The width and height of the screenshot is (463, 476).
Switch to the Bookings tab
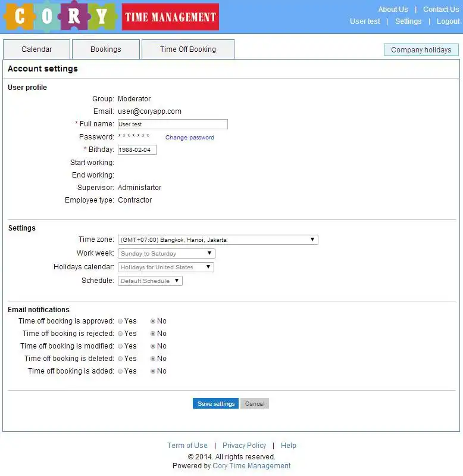click(106, 49)
